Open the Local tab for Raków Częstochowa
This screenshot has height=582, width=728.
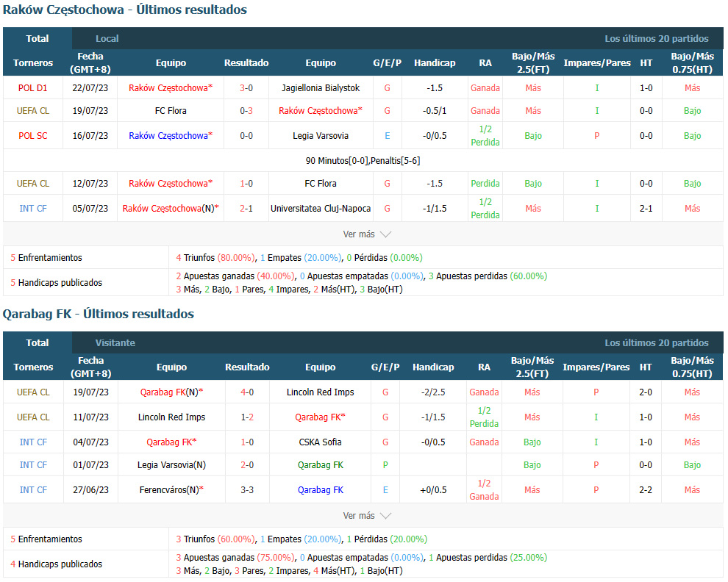(x=107, y=38)
